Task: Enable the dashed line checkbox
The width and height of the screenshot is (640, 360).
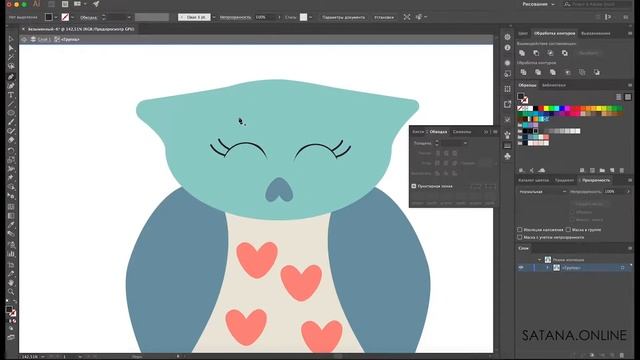Action: pos(414,186)
